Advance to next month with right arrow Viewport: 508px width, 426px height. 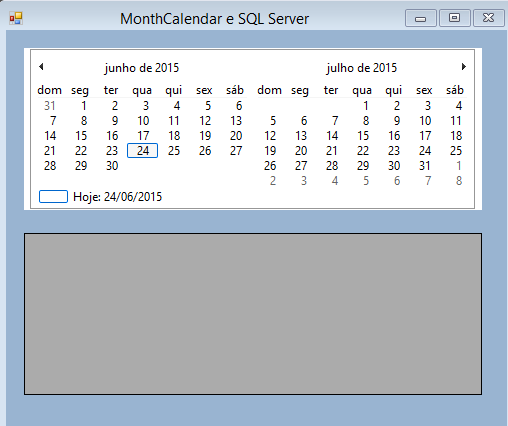[x=464, y=67]
